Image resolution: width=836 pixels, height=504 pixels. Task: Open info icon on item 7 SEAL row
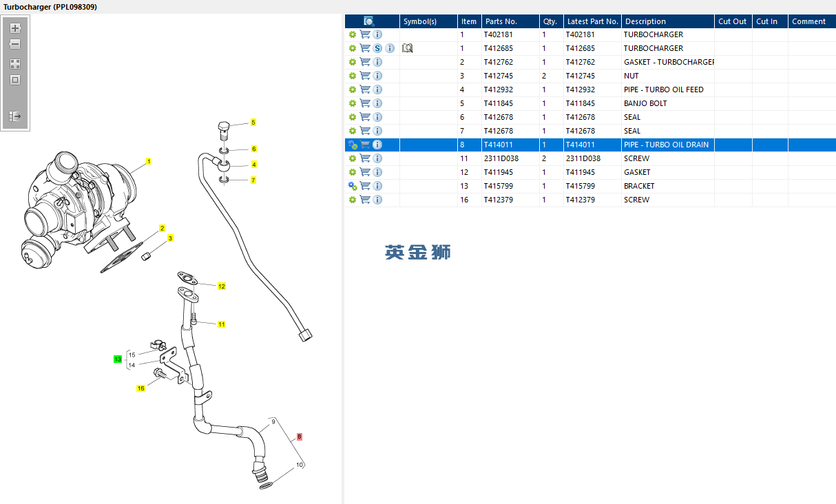pos(377,131)
